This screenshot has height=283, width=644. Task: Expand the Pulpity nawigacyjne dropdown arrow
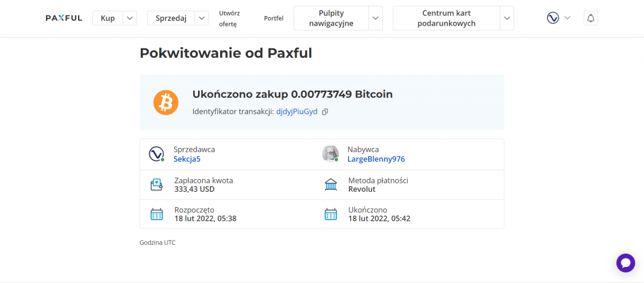[375, 18]
